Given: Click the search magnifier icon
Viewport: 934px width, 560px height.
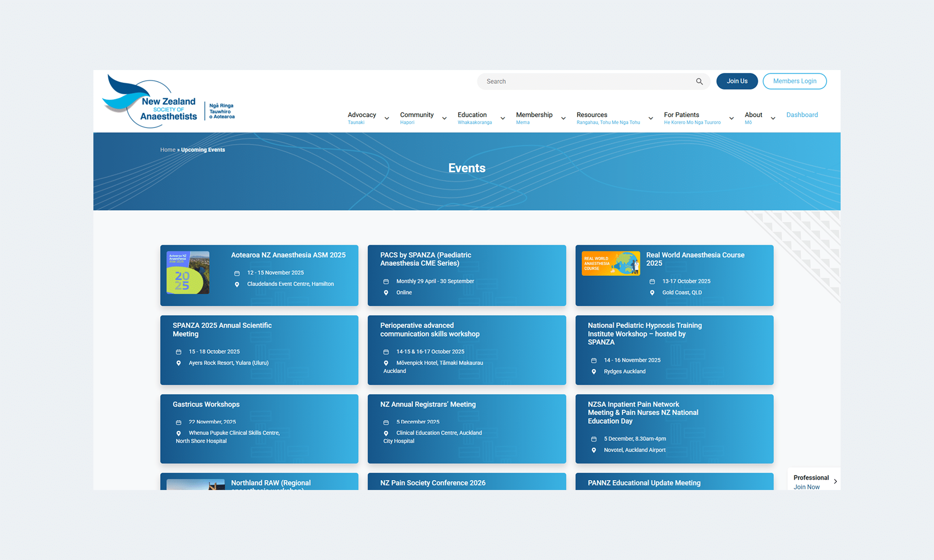Looking at the screenshot, I should pos(699,81).
